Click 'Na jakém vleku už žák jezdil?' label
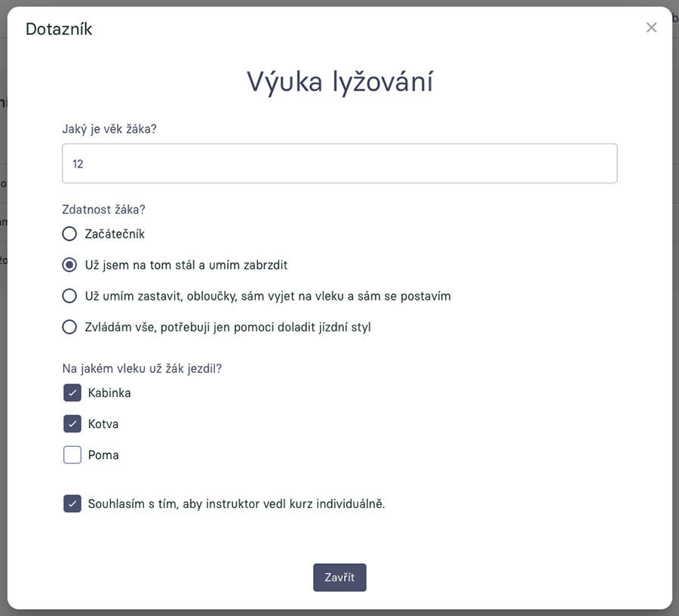This screenshot has height=616, width=679. tap(142, 368)
